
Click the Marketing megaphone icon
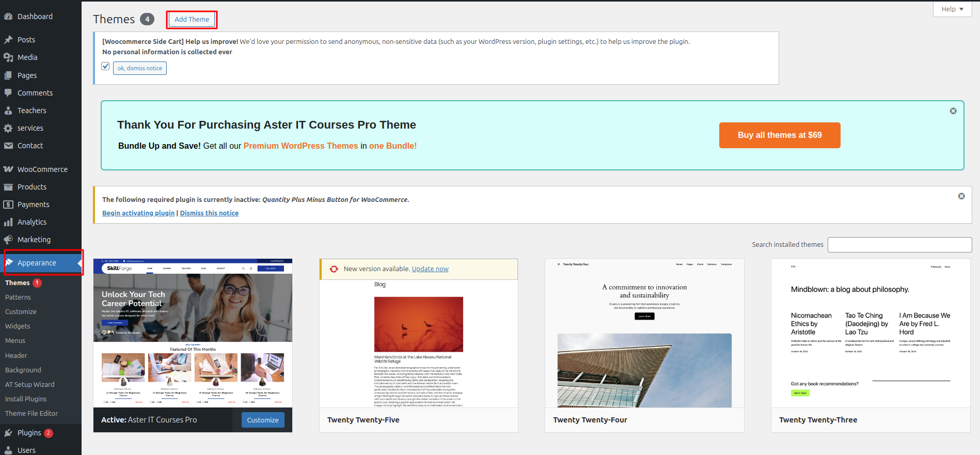click(x=8, y=240)
